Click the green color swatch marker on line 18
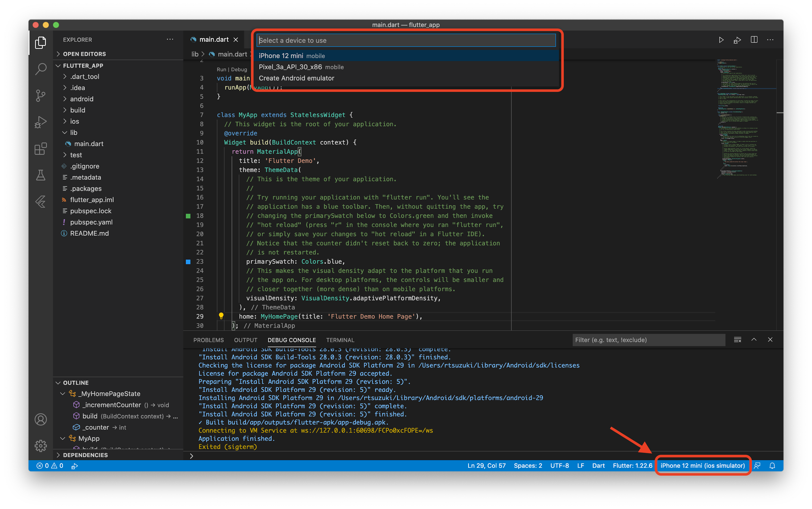The height and width of the screenshot is (509, 812). [x=188, y=216]
